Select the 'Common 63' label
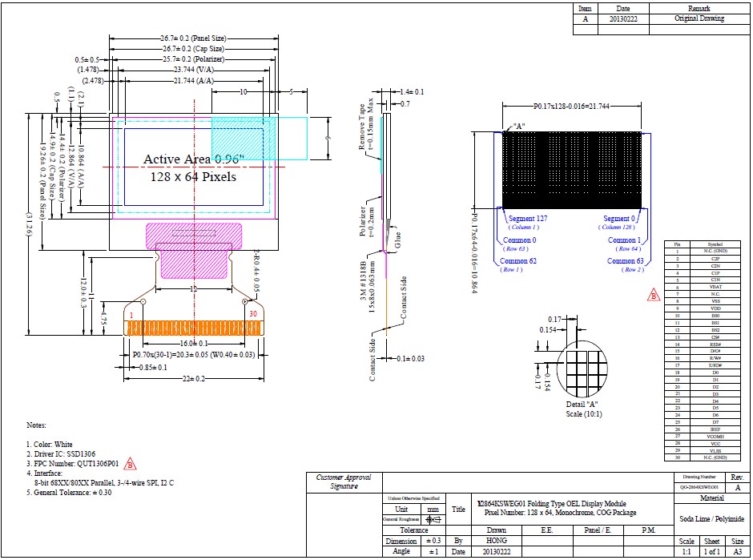Viewport: 753px width, 560px height. [626, 261]
